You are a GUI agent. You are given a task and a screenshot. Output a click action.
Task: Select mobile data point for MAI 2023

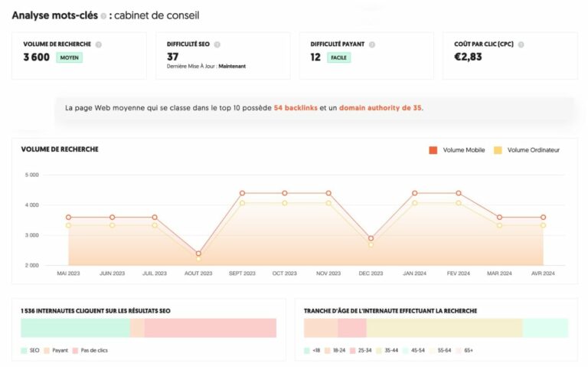(x=68, y=218)
